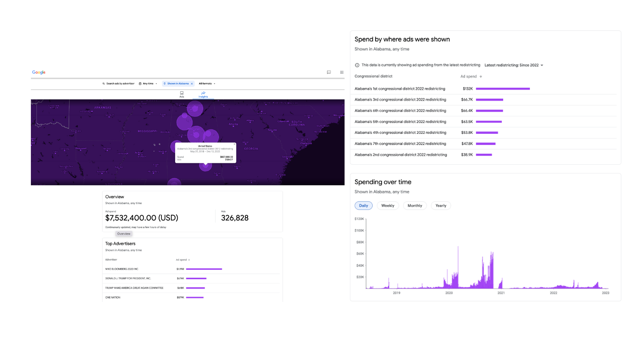Image resolution: width=644 pixels, height=343 pixels.
Task: Select Alabama's 1st congressional district row
Action: (485, 89)
